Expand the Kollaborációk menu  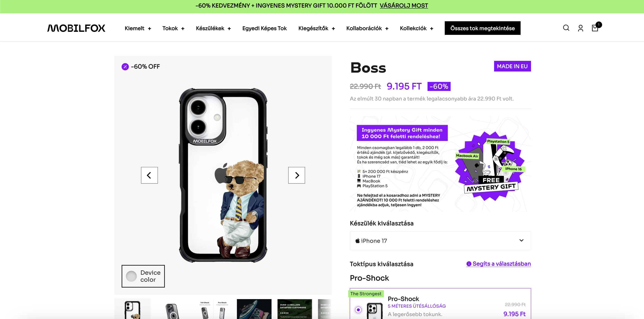point(367,29)
